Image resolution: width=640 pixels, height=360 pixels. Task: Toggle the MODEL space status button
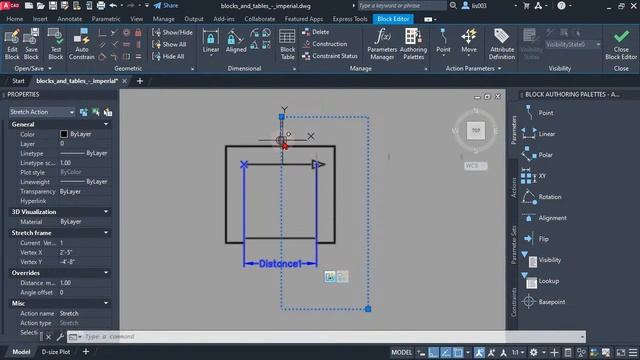(402, 352)
